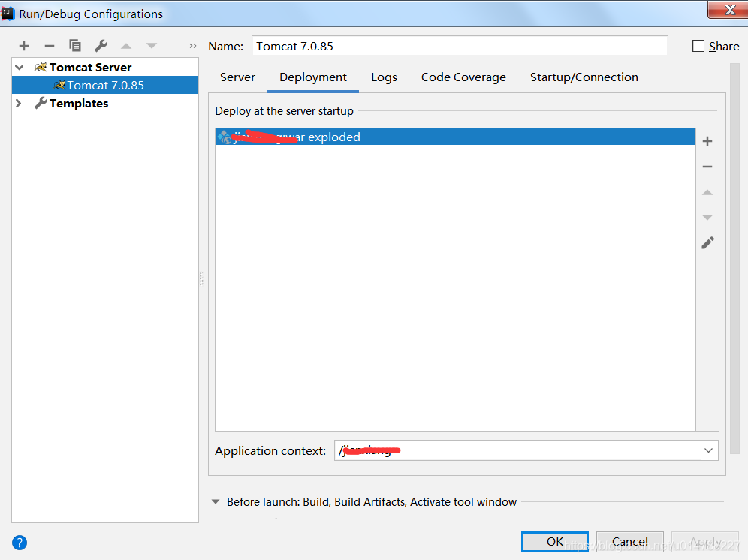The width and height of the screenshot is (748, 560).
Task: Close the Run/Debug Configurations dialog
Action: pyautogui.click(x=729, y=10)
